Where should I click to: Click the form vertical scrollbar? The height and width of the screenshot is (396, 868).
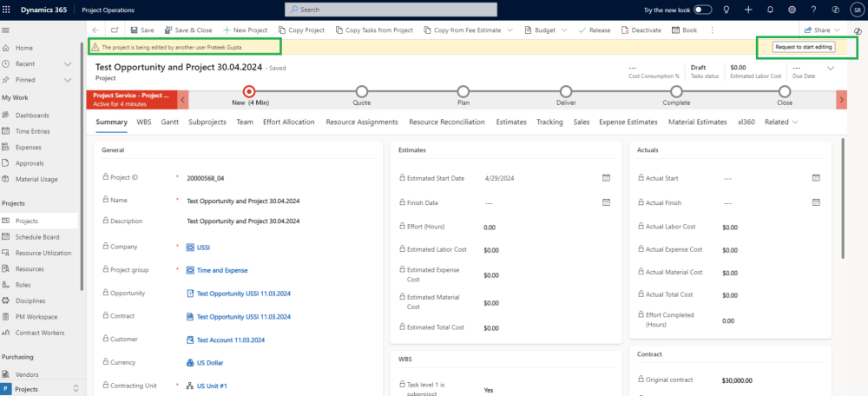click(x=843, y=198)
